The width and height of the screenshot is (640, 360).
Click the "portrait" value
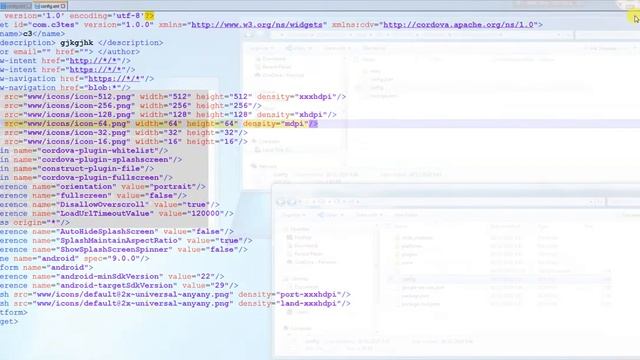(174, 187)
